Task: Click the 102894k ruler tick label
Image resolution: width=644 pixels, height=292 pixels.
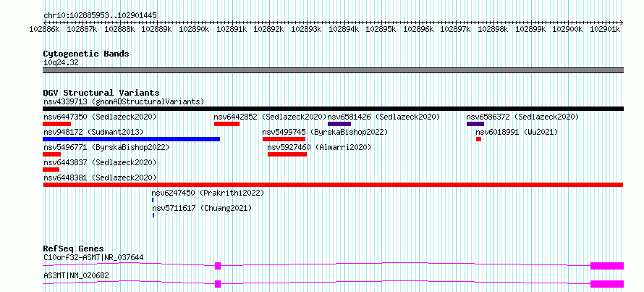Action: tap(344, 29)
